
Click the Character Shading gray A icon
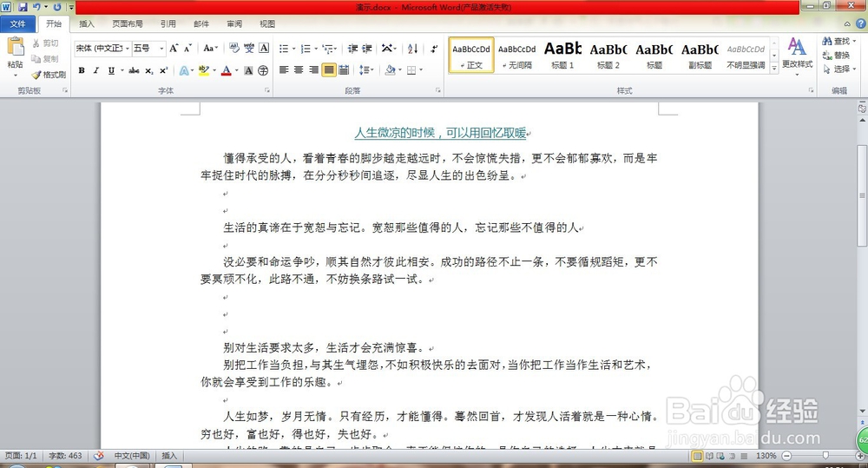point(248,70)
